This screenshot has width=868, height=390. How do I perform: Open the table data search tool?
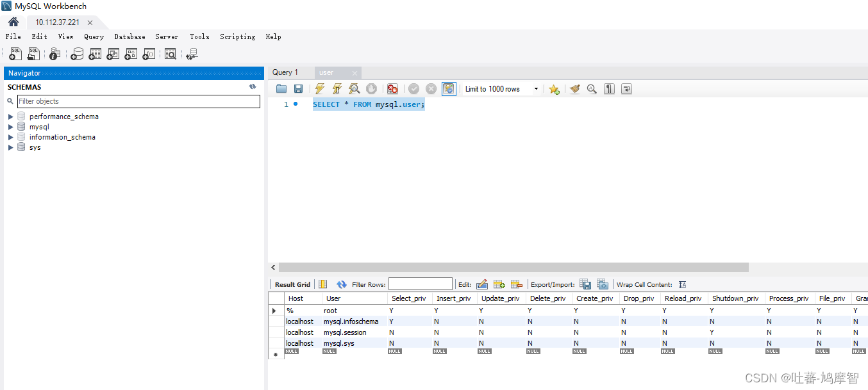[171, 54]
